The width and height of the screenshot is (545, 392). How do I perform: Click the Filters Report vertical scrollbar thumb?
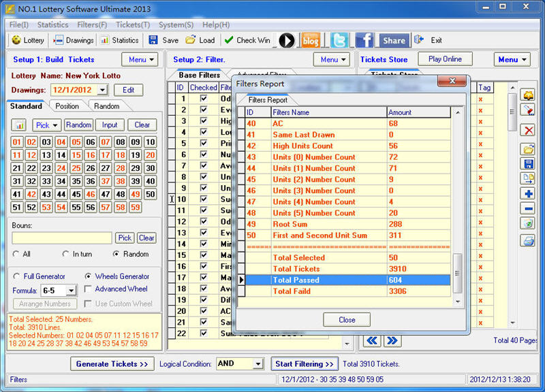pyautogui.click(x=457, y=274)
